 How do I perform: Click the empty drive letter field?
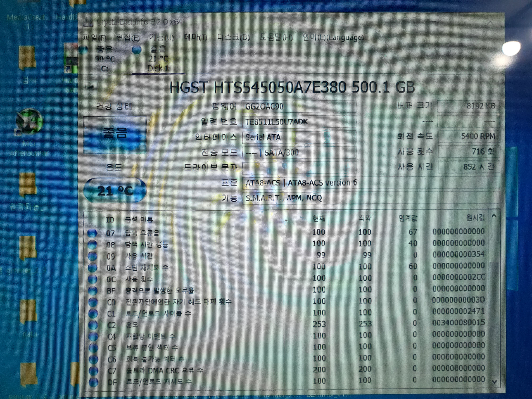(299, 168)
